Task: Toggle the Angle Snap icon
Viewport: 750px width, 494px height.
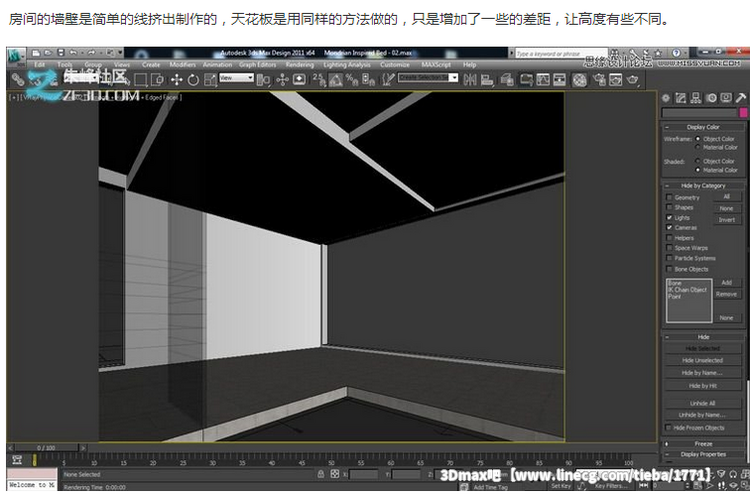Action: [336, 80]
